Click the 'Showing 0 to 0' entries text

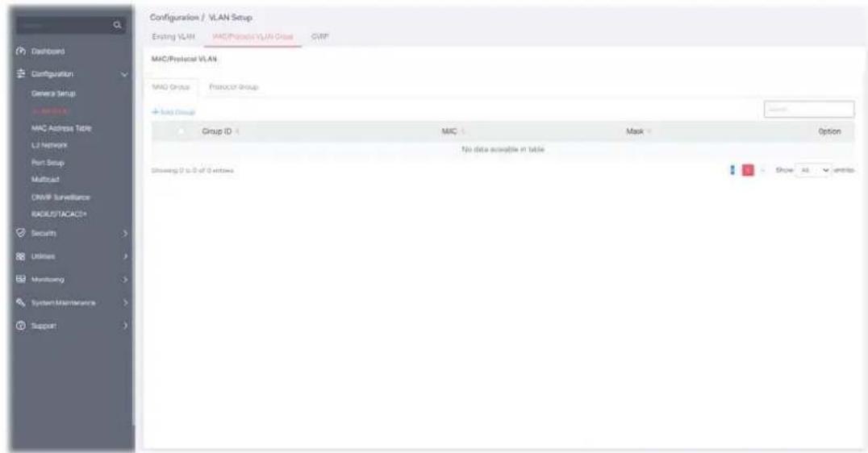(x=192, y=170)
